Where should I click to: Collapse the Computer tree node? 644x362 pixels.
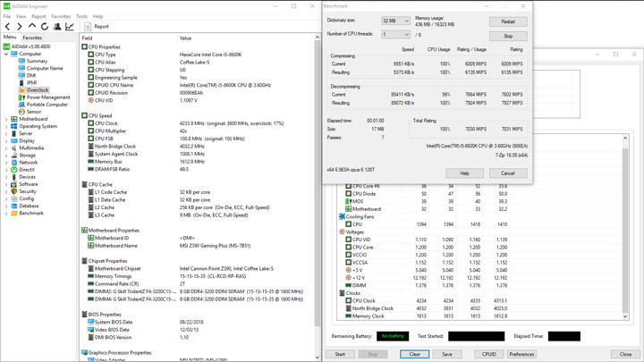pyautogui.click(x=6, y=54)
